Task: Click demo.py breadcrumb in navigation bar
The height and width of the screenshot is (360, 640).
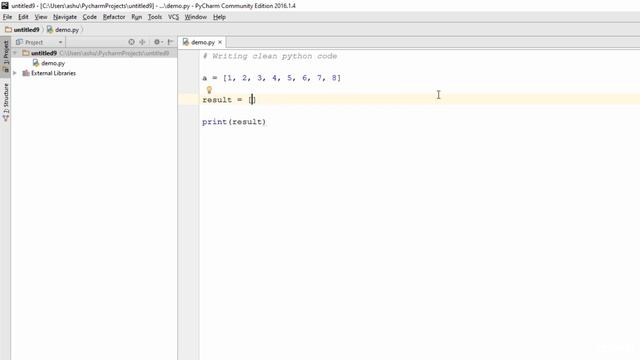Action: [x=63, y=30]
